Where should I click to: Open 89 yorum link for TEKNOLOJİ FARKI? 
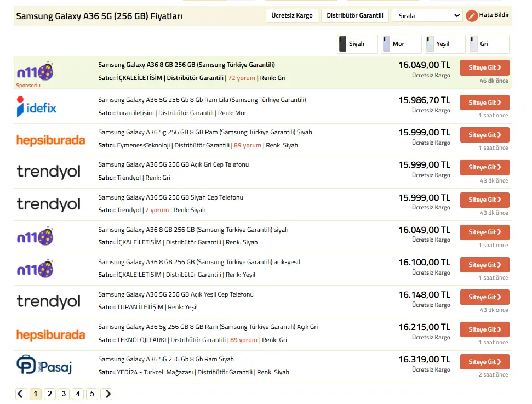[244, 340]
